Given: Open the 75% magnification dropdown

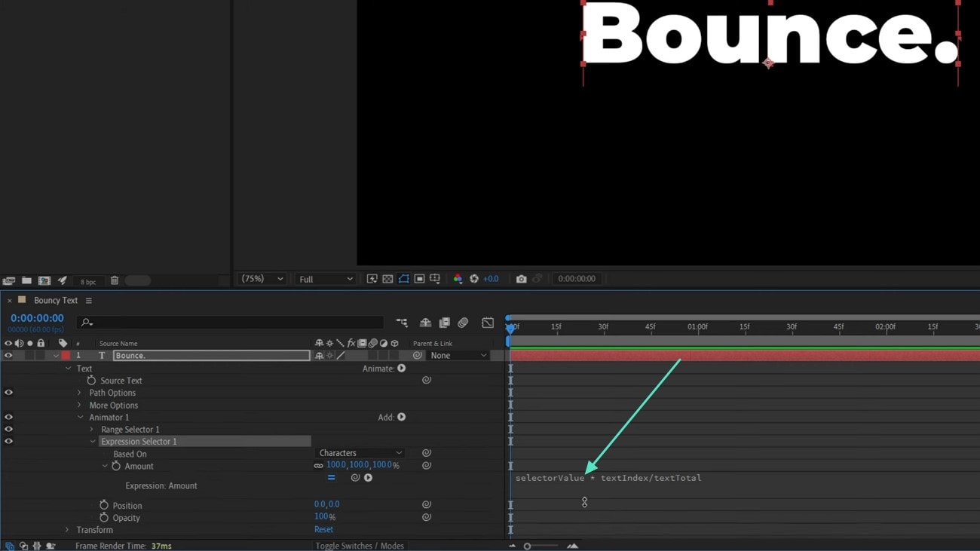Looking at the screenshot, I should point(262,279).
